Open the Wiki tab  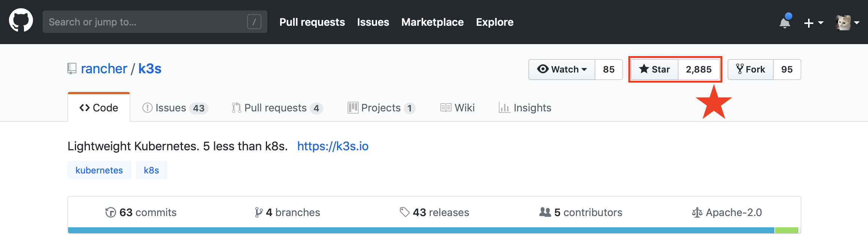[x=457, y=108]
